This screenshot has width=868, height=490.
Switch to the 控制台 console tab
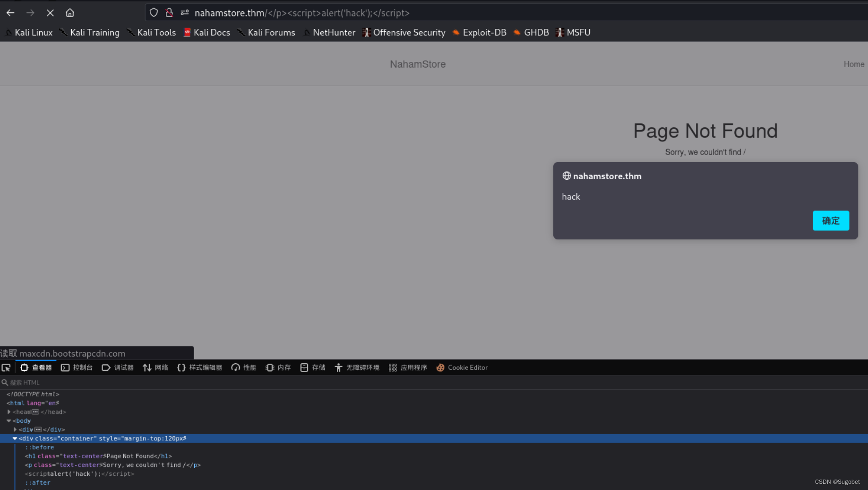[77, 367]
